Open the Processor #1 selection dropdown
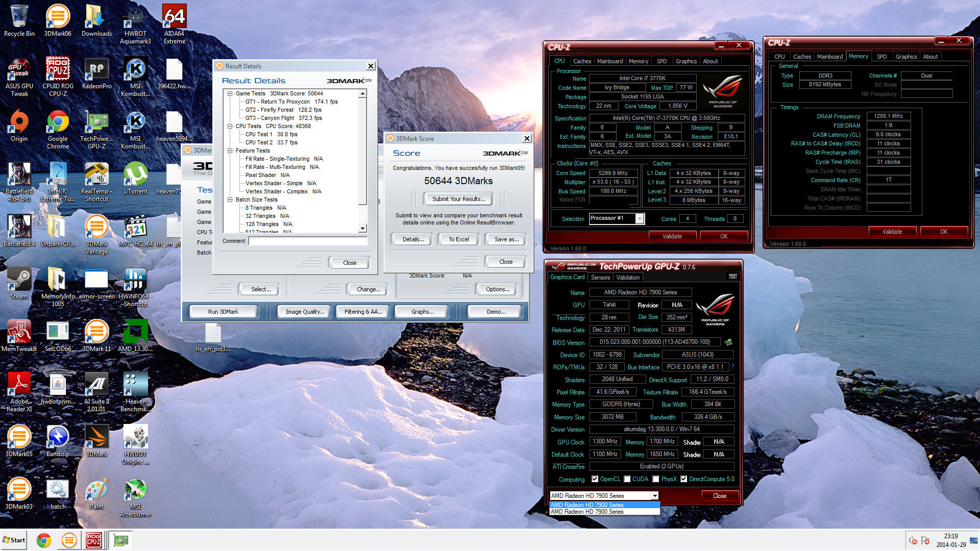 click(639, 219)
